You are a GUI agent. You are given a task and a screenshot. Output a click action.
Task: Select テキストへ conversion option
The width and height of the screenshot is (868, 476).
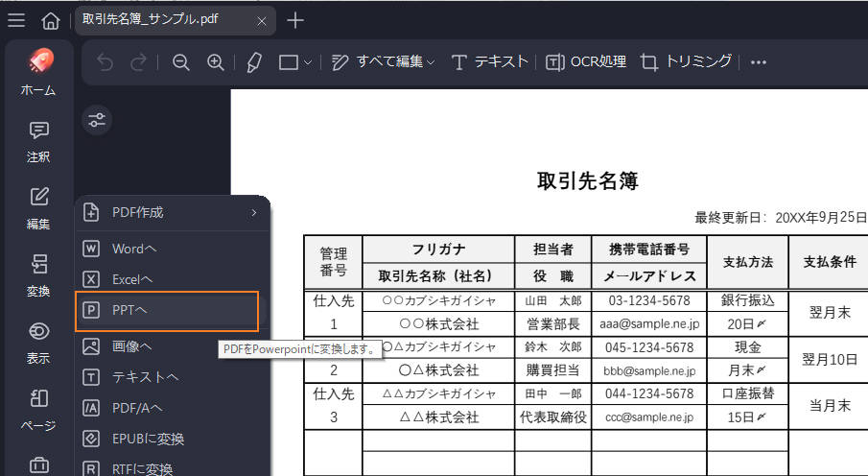point(172,377)
